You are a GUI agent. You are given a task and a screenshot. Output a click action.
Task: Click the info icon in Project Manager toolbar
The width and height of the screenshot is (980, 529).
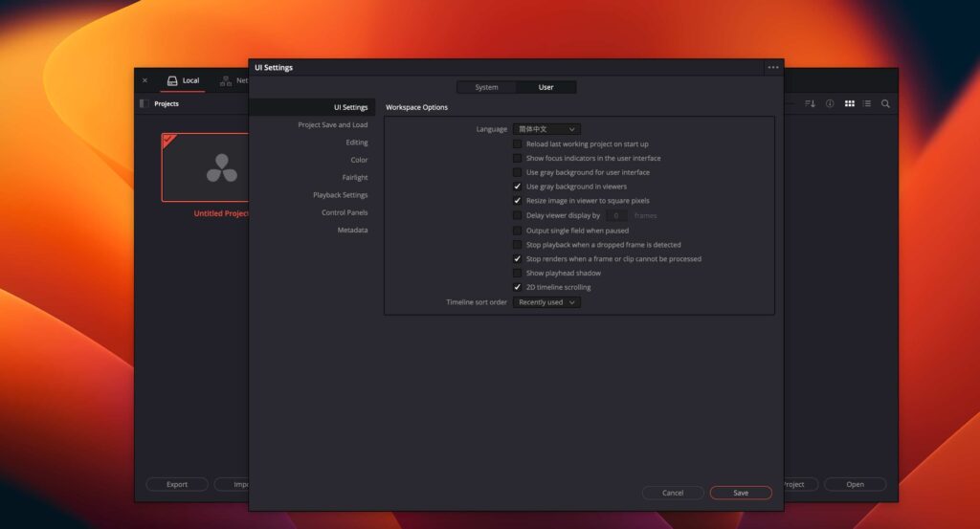click(830, 103)
